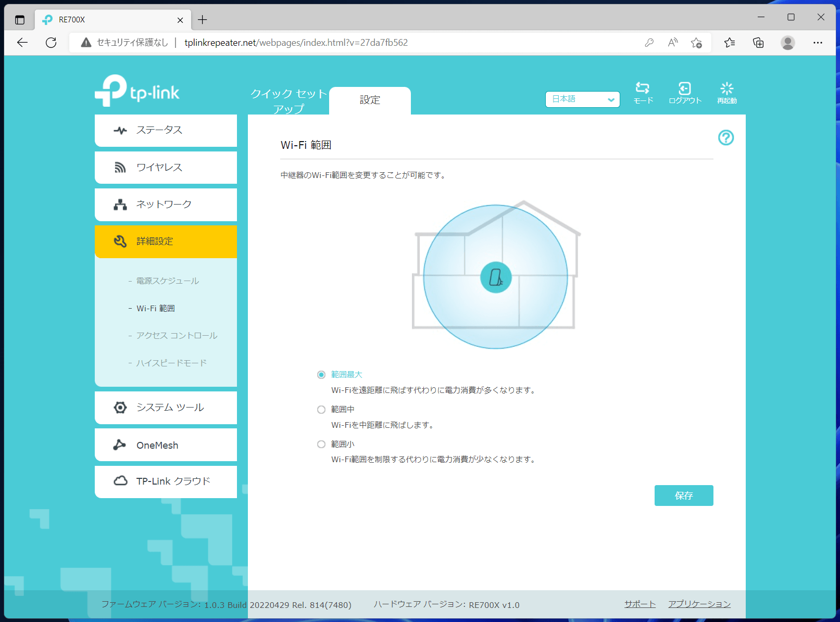Click the OneMesh icon
840x622 pixels.
(x=120, y=445)
